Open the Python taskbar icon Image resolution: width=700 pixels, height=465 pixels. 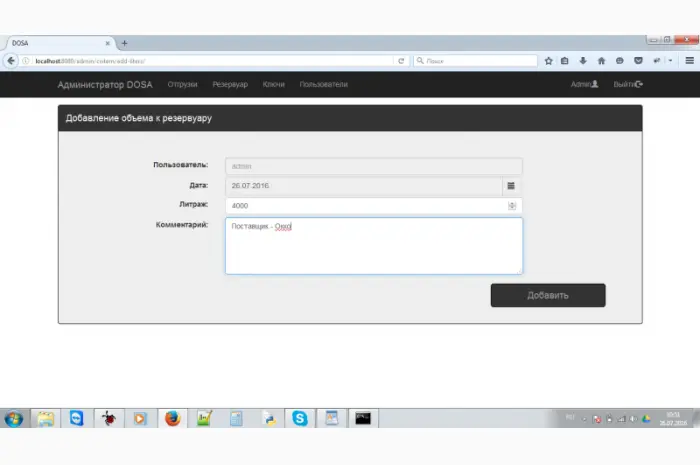pyautogui.click(x=269, y=419)
